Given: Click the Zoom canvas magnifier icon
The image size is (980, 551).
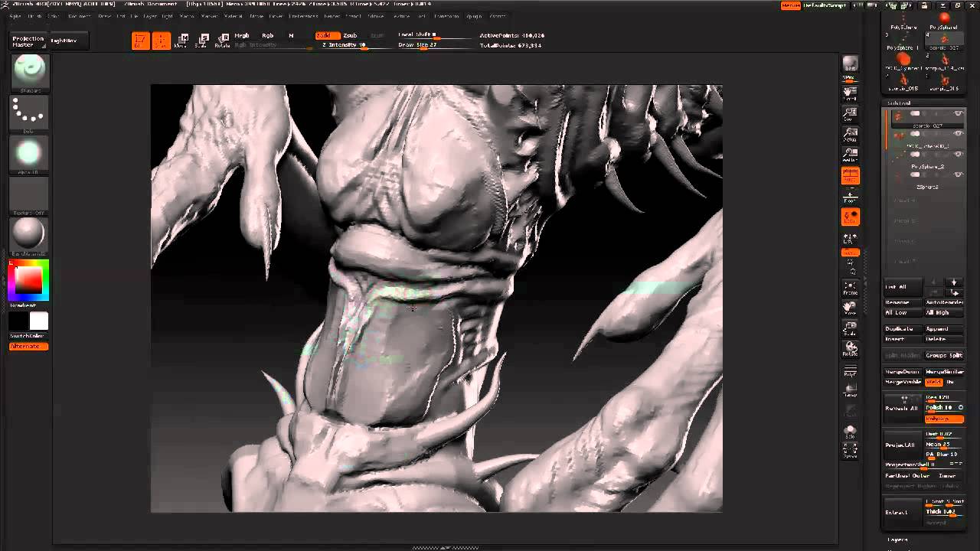Looking at the screenshot, I should (850, 114).
